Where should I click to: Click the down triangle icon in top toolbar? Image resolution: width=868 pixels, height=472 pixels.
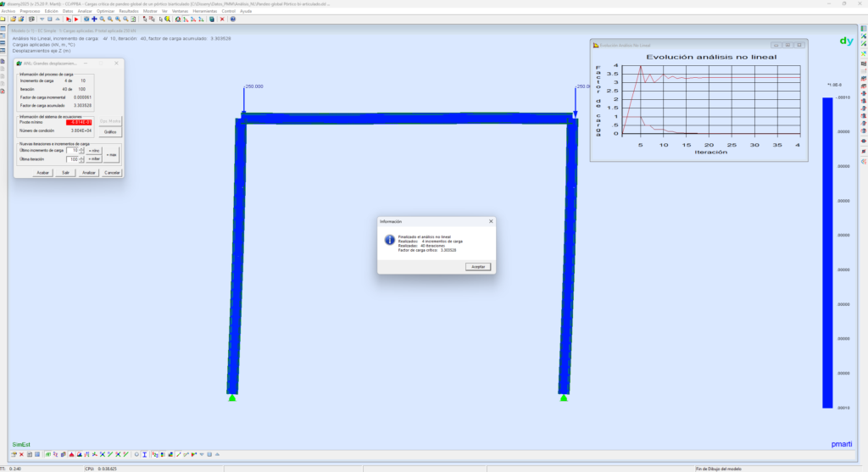click(42, 19)
